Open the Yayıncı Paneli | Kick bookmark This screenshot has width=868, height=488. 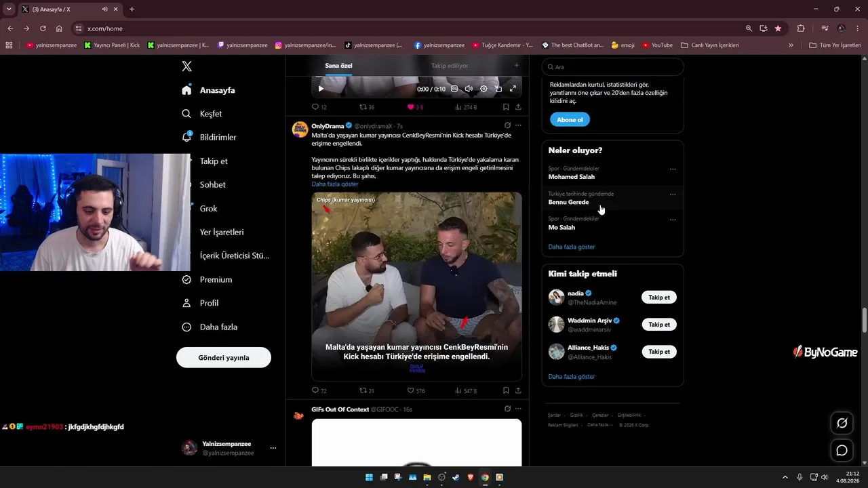113,45
